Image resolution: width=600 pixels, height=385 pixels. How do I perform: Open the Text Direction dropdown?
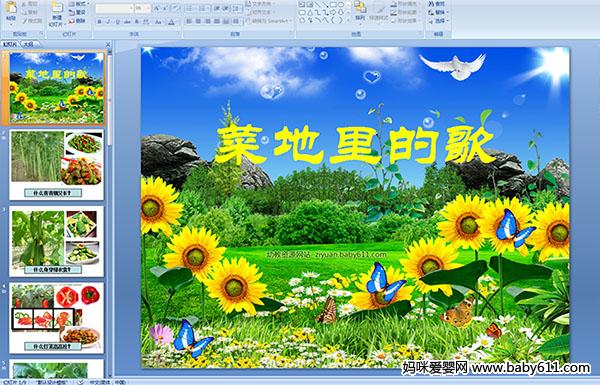261,4
